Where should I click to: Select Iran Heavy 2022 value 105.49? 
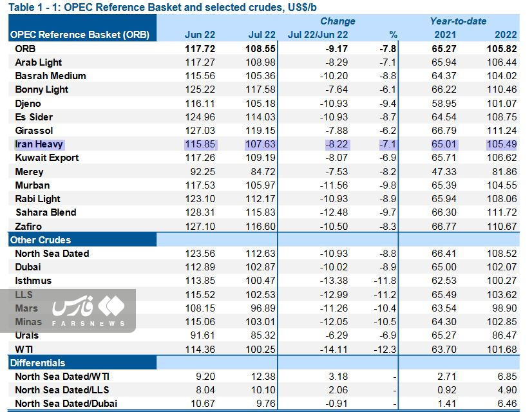502,144
